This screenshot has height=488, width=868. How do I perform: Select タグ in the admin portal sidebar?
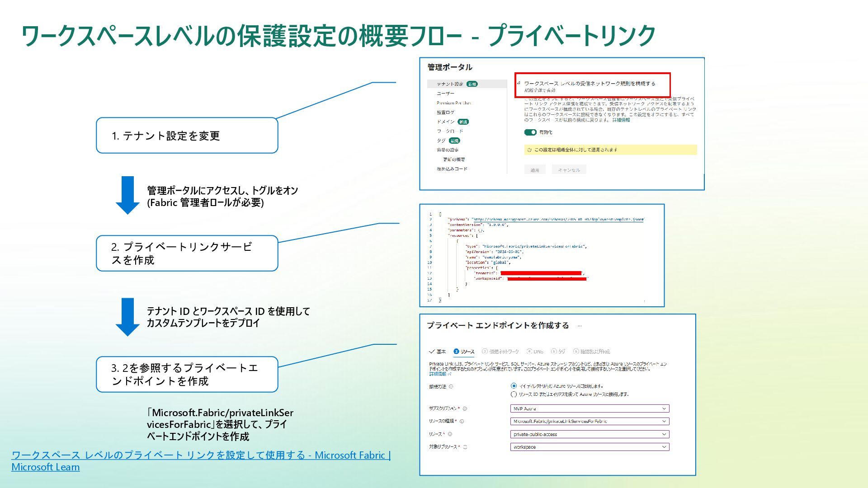coord(441,141)
